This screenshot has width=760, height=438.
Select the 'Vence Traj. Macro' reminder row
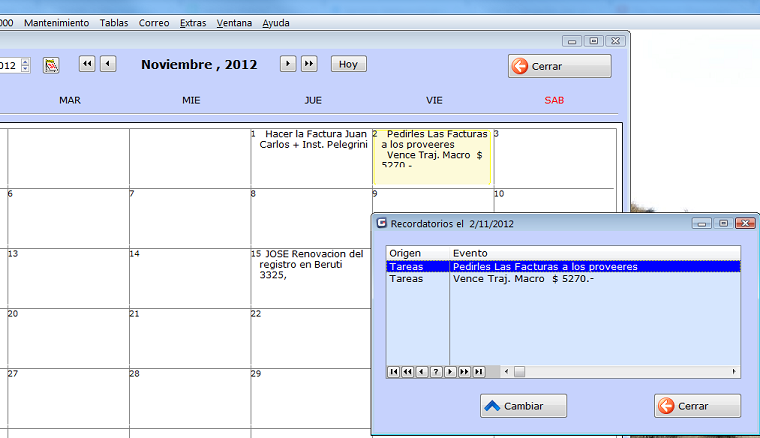pyautogui.click(x=523, y=279)
